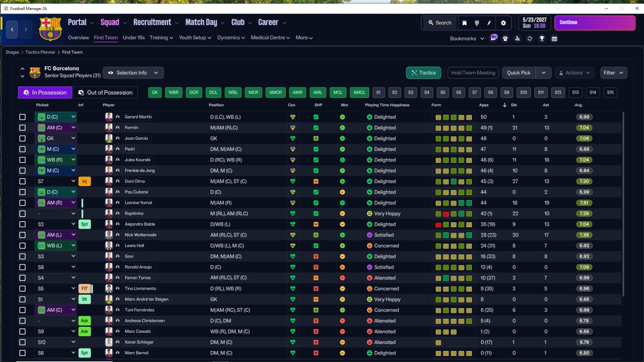Screen dimensions: 644x362
Task: Click the scouting person icon in shortcuts bar
Action: 518,38
